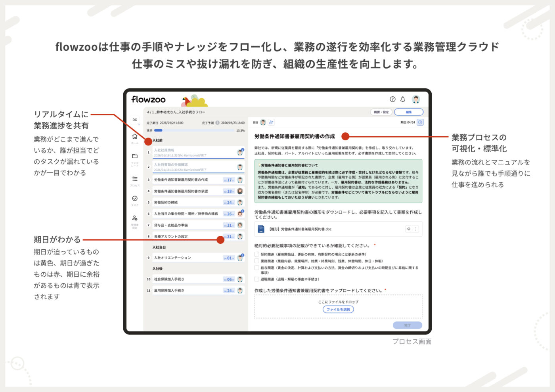Open date badge 24 on 労働契約の締結
This screenshot has height=392, width=555.
click(x=229, y=203)
